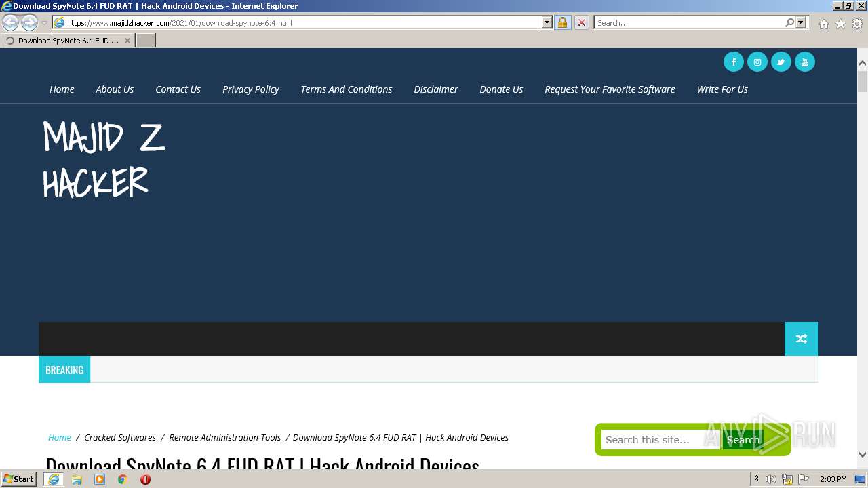The height and width of the screenshot is (488, 868).
Task: Click the taskbar clock showing 2:03 PM
Action: click(833, 479)
